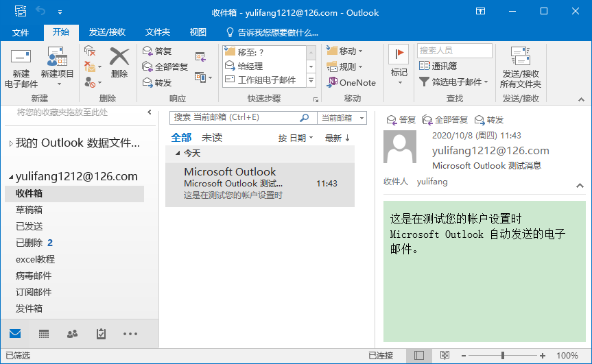Open search scope 当前邮箱 dropdown
Image resolution: width=592 pixels, height=364 pixels.
point(342,118)
